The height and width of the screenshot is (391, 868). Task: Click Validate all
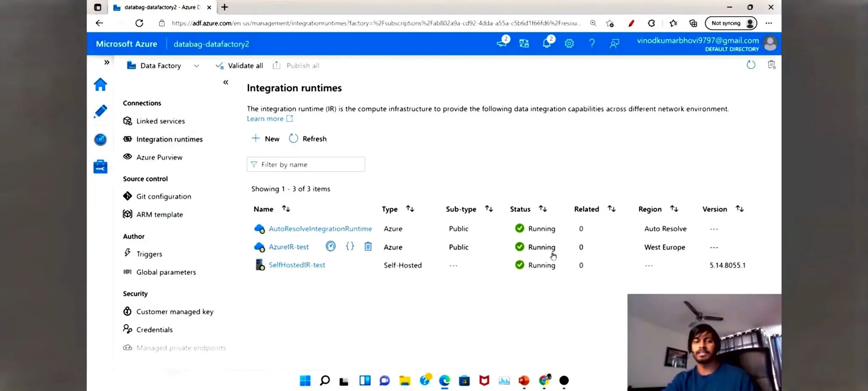point(239,66)
